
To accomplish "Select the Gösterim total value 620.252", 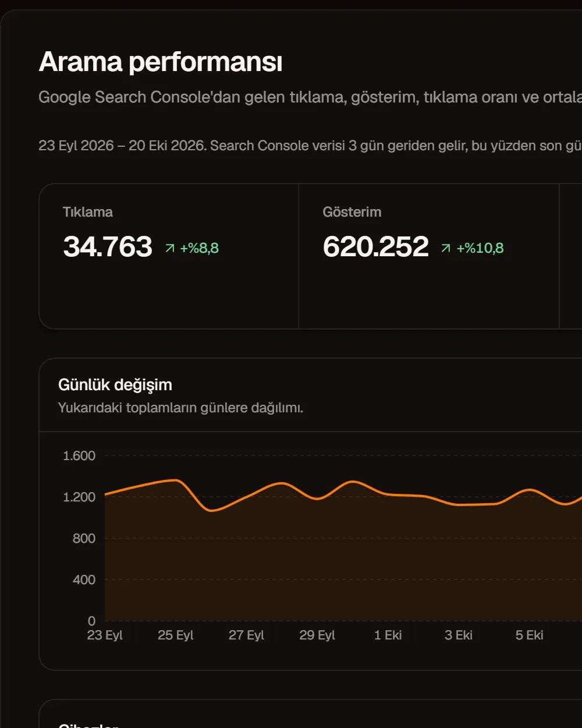I will point(375,246).
